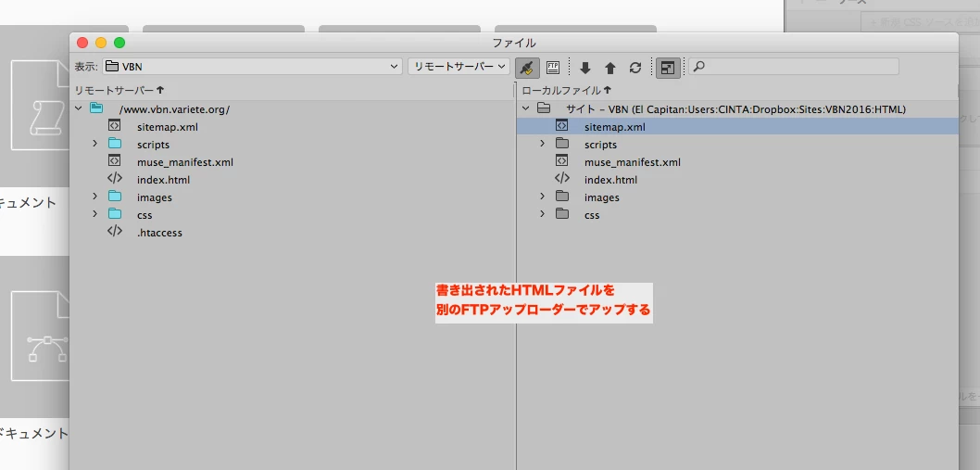Sort by リモートサーバー column header

click(119, 91)
